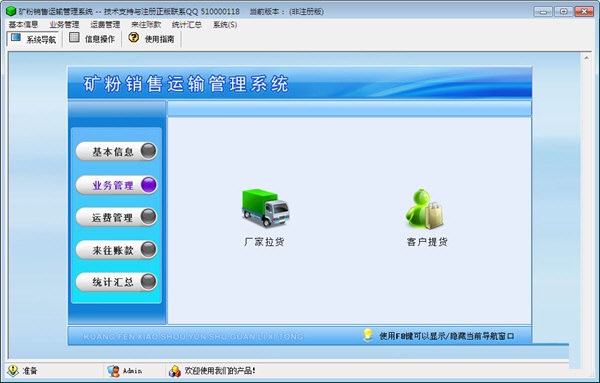This screenshot has width=600, height=383.
Task: Select 运费管理 in the navigation sidebar
Action: click(x=116, y=217)
